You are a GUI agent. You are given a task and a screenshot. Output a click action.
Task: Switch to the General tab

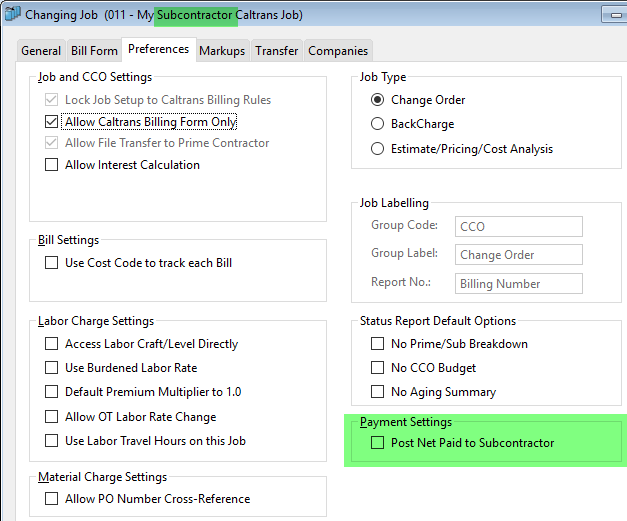coord(41,51)
